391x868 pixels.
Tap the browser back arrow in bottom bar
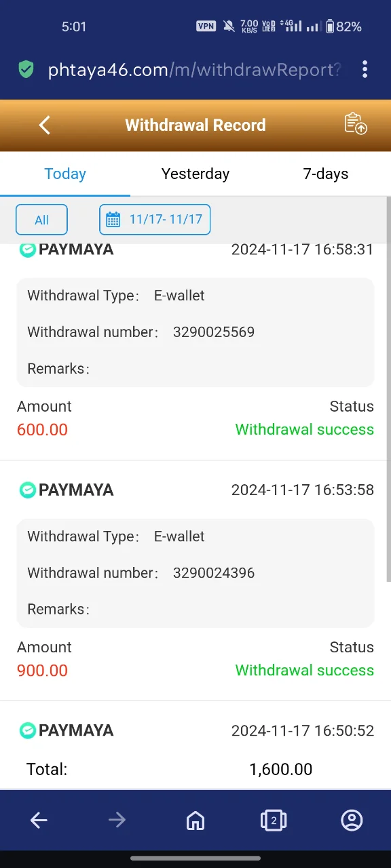coord(39,821)
